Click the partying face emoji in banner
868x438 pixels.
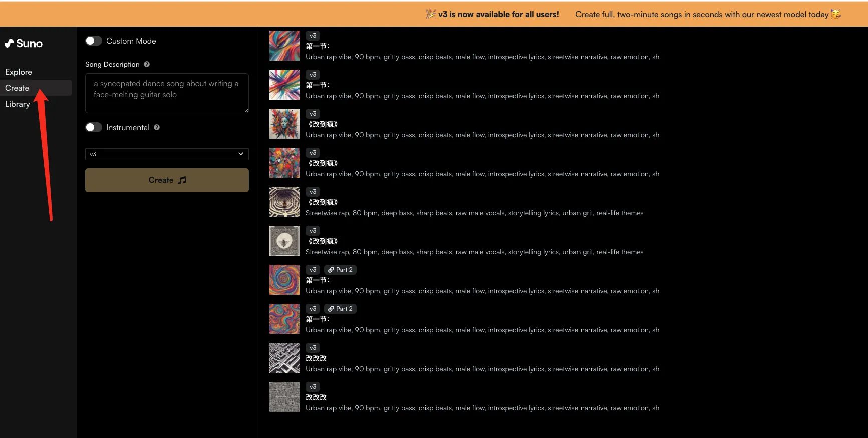point(836,14)
